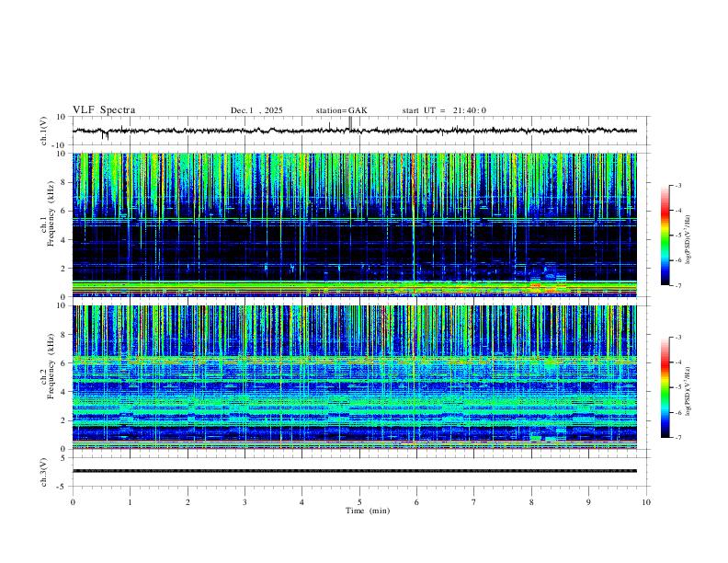Viewport: 728px width, 563px height.
Task: Click the '0' tick on the time axis
Action: 73,502
